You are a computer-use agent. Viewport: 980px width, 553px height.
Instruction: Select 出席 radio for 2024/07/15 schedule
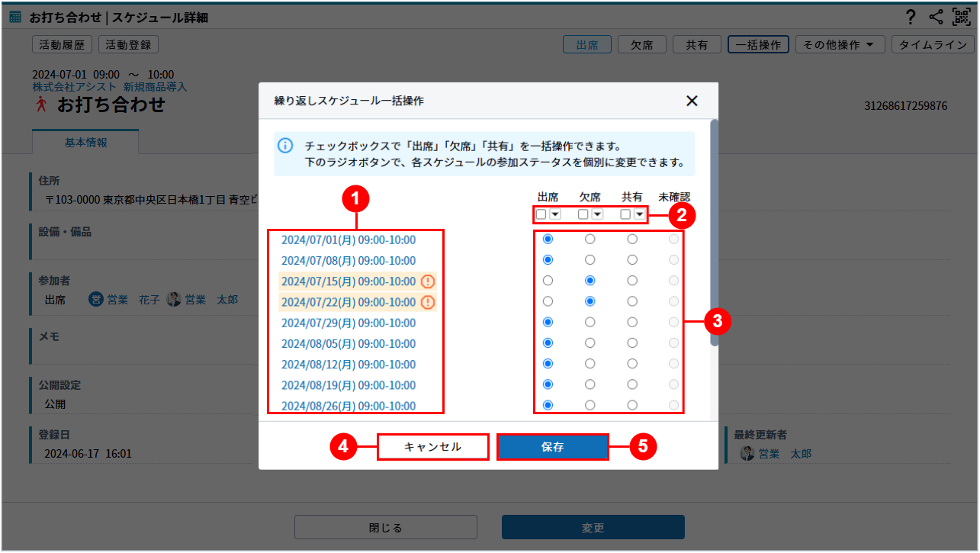tap(548, 281)
